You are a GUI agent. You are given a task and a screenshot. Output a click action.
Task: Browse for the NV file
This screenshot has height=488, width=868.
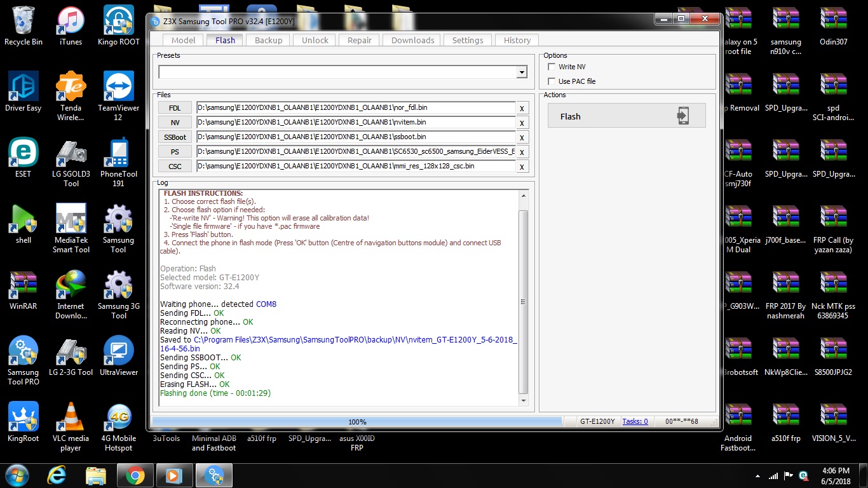[175, 123]
